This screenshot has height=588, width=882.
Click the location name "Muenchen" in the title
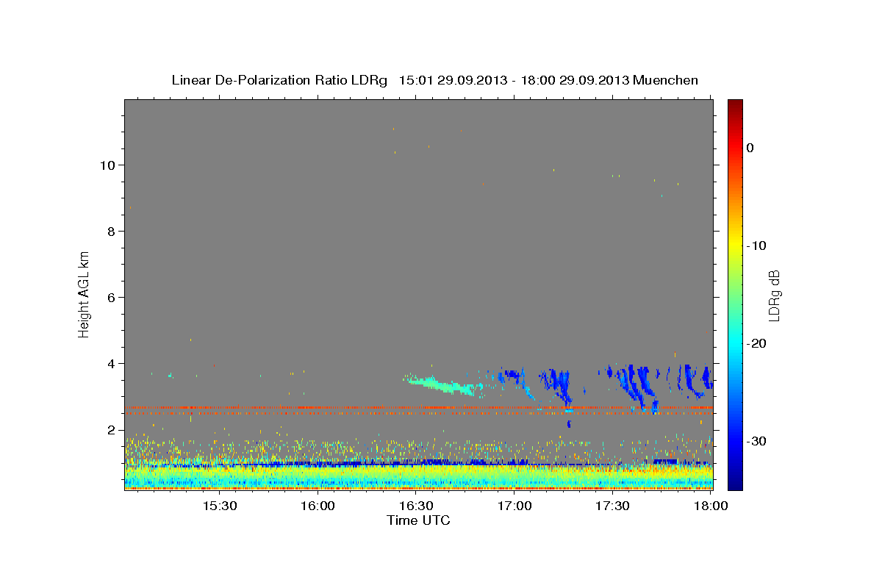coord(665,80)
